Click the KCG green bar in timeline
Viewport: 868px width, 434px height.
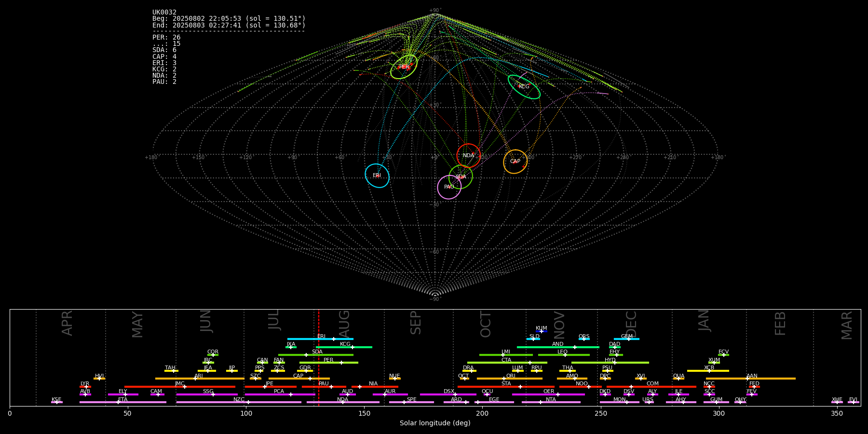tap(344, 347)
